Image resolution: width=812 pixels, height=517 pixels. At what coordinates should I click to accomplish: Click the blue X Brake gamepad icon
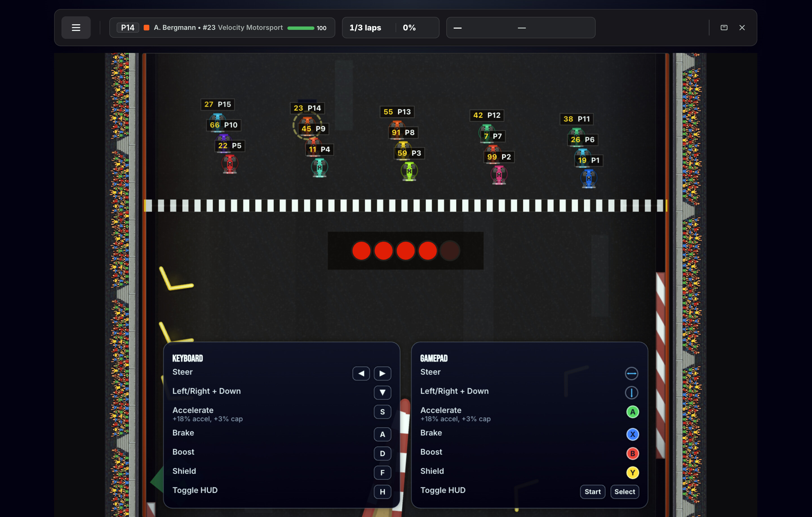pos(632,434)
